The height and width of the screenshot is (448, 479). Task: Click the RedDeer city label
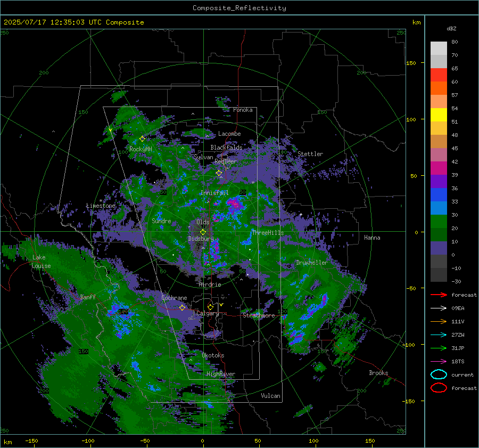point(226,161)
